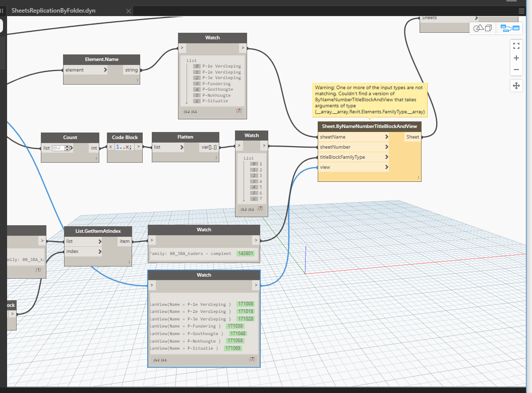Select the Sheet.ByNameNumberTitleBlockAndView node header
The image size is (532, 393).
click(369, 126)
